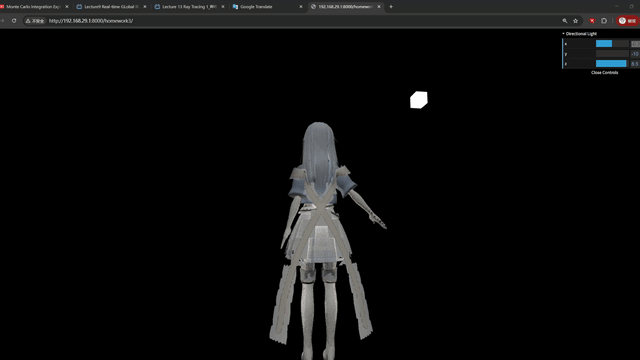
Task: Click the character model in the viewport
Action: pos(321,241)
